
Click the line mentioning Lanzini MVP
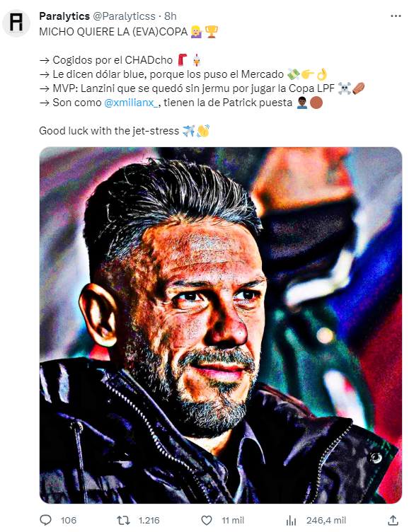click(202, 88)
